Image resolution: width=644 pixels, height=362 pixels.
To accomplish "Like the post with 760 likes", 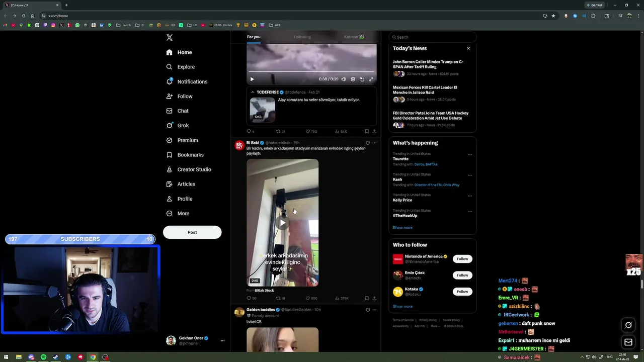I will point(311,131).
